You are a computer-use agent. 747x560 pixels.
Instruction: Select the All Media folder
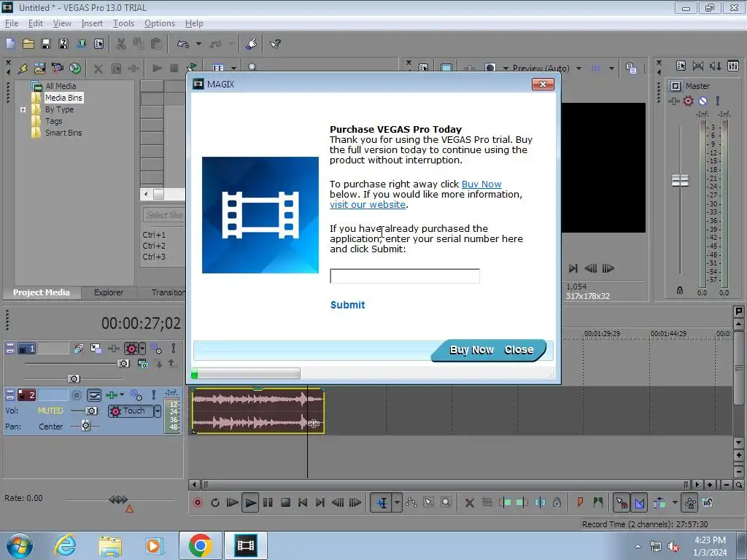[x=61, y=86]
